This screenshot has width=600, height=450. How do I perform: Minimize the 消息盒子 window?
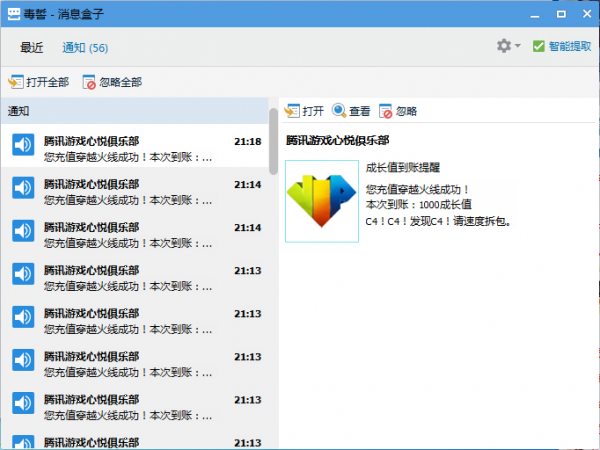click(x=535, y=15)
